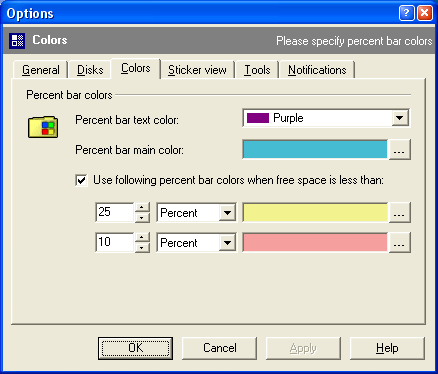Expand the Percent unit dropdown beside 10

[227, 242]
